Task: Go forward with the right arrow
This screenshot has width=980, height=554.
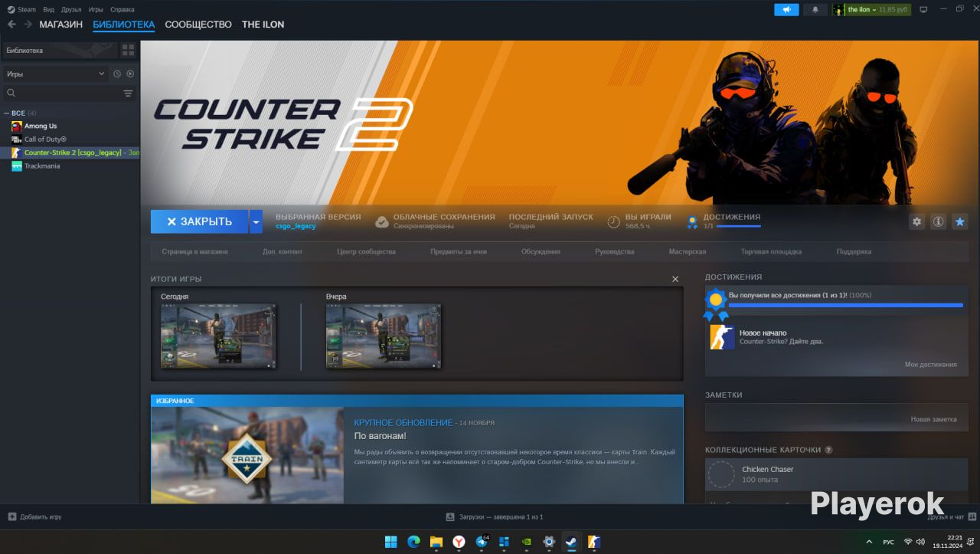Action: pyautogui.click(x=28, y=25)
